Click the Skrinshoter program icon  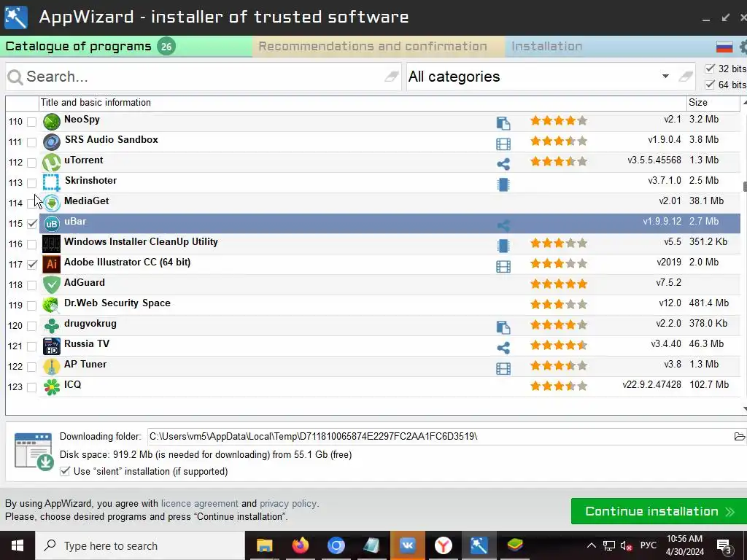coord(52,183)
